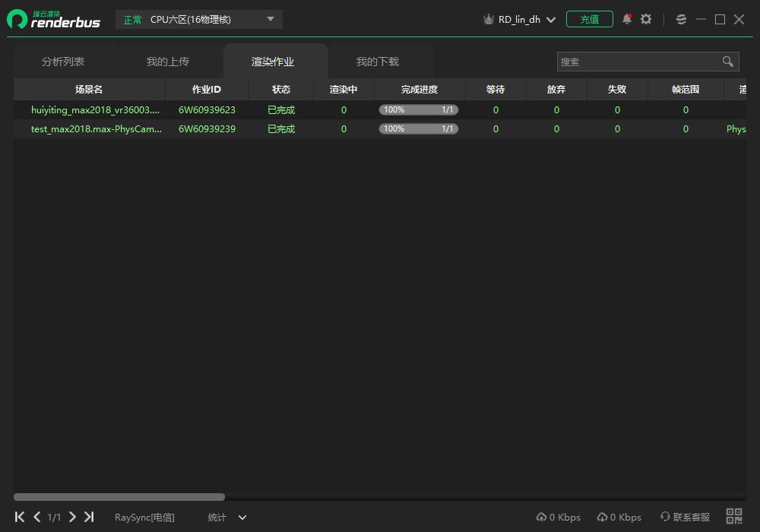Open the CPU六区 region dropdown
760x532 pixels.
click(199, 20)
